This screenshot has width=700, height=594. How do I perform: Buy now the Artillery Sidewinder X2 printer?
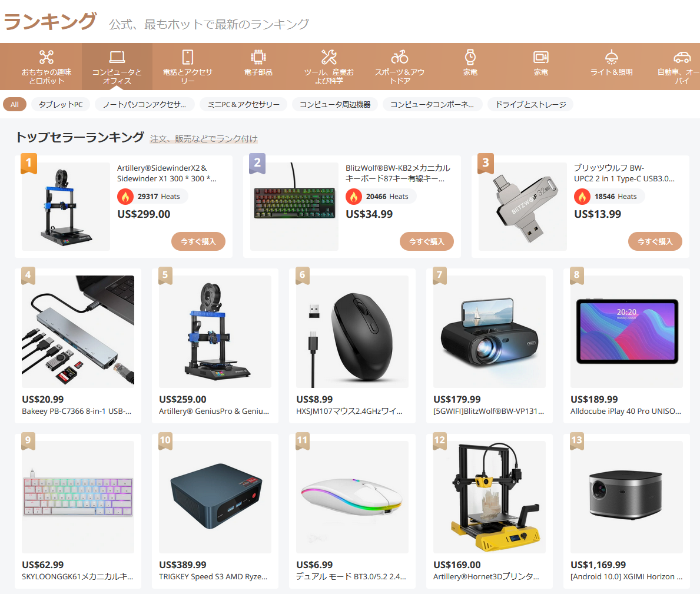[198, 241]
